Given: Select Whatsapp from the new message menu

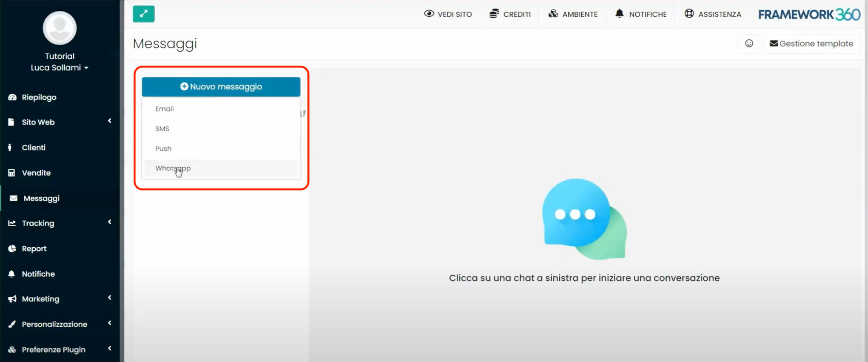Looking at the screenshot, I should pyautogui.click(x=173, y=168).
